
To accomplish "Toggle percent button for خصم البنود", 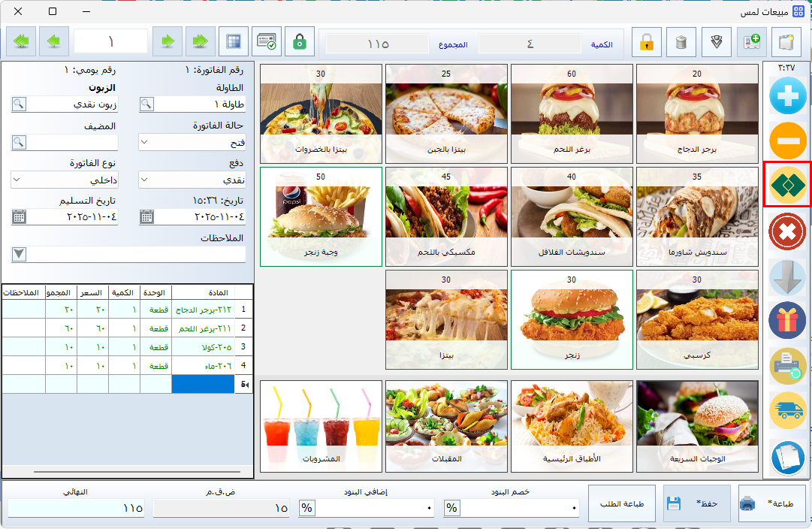I will (451, 508).
